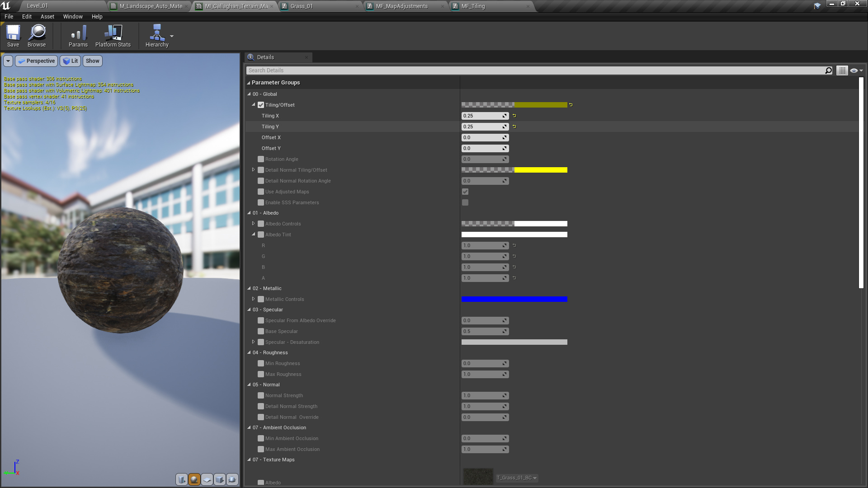Image resolution: width=868 pixels, height=488 pixels.
Task: Switch preview mesh to plane
Action: coord(207,479)
